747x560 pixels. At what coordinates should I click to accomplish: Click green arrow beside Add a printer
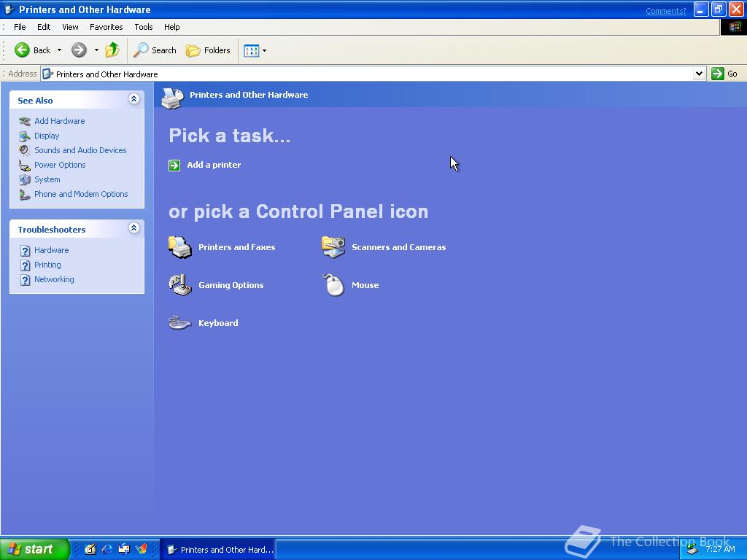(x=174, y=166)
